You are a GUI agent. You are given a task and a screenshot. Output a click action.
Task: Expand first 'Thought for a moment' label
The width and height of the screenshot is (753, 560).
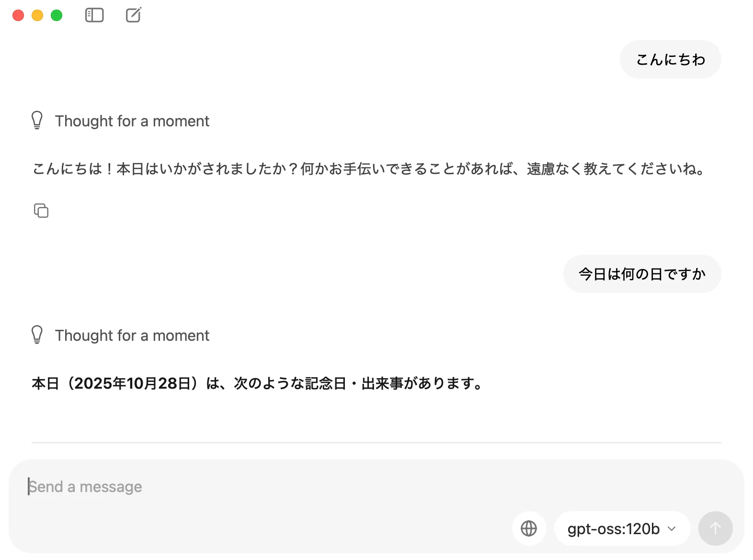coord(132,121)
